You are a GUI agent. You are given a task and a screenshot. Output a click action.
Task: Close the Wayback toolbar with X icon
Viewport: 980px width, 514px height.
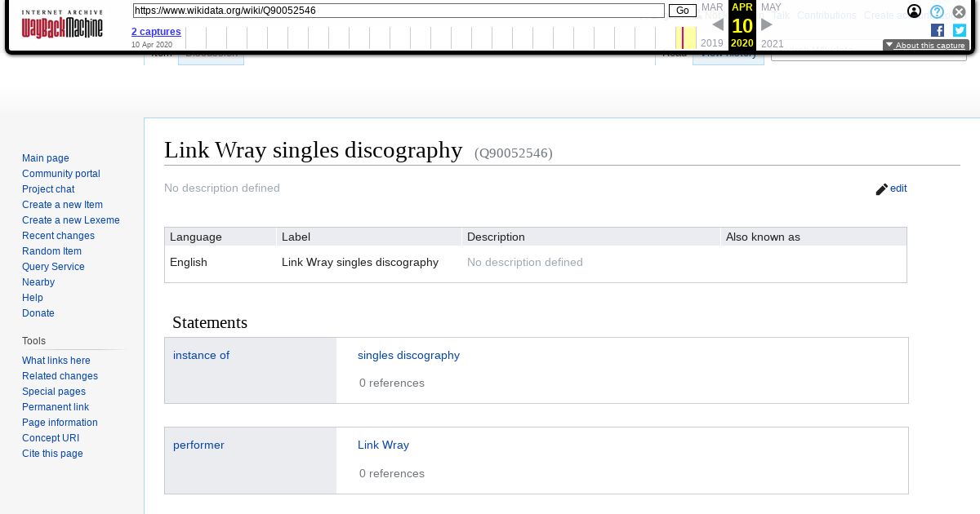(x=960, y=11)
